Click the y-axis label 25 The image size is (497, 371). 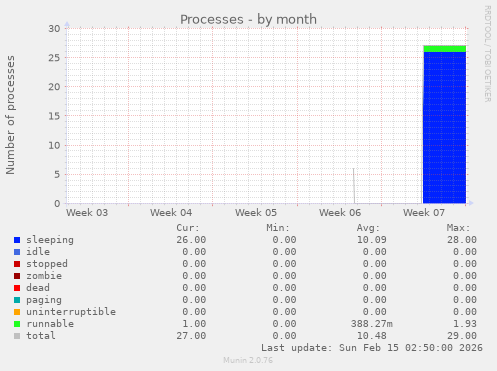point(54,58)
